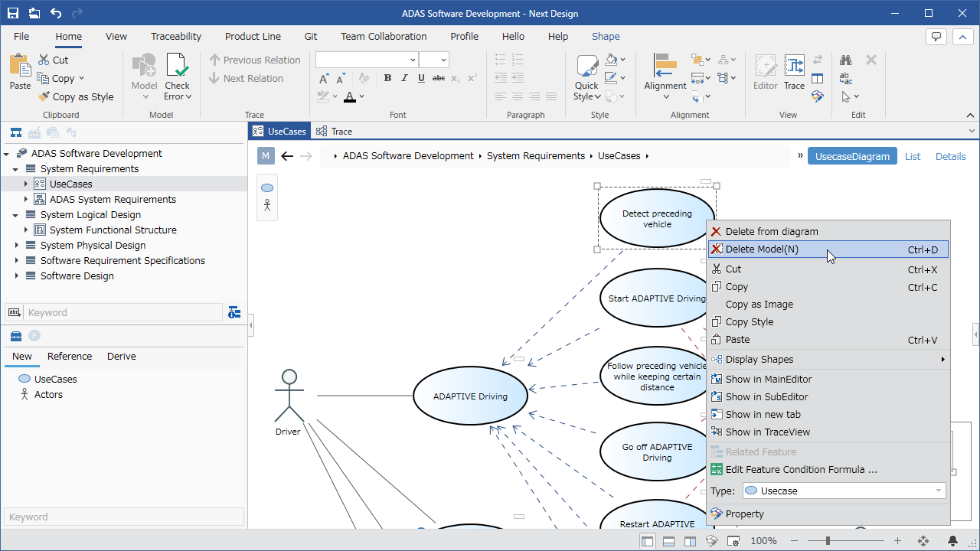
Task: Click the line color pen icon
Action: (x=611, y=78)
